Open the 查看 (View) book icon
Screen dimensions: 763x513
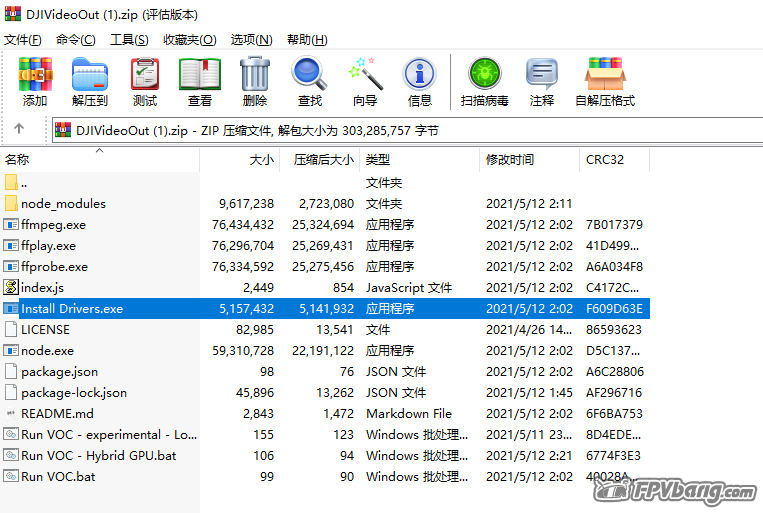(200, 74)
